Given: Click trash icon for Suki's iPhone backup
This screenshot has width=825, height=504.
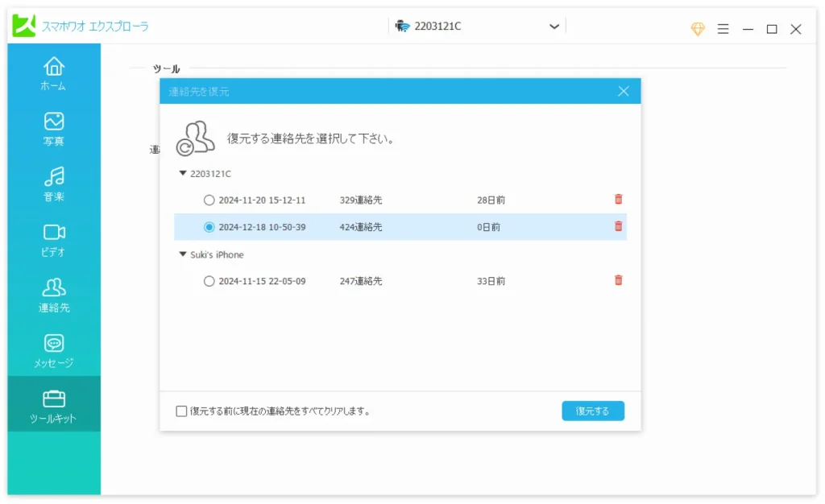Looking at the screenshot, I should [x=618, y=281].
